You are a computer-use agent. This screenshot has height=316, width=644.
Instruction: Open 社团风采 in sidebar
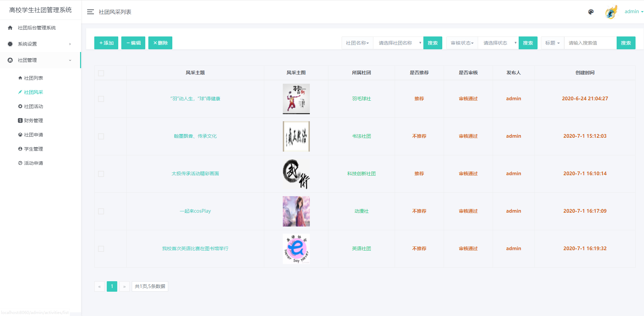[x=33, y=92]
